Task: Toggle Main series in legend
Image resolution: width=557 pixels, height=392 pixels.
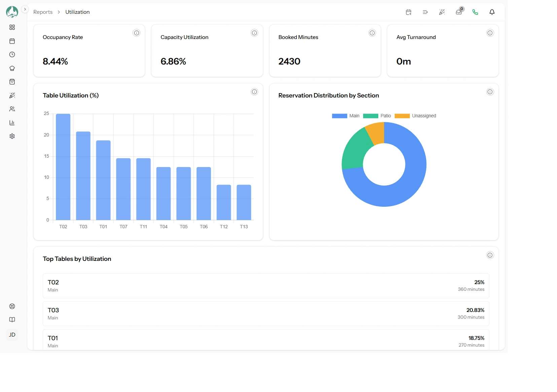Action: [x=346, y=116]
